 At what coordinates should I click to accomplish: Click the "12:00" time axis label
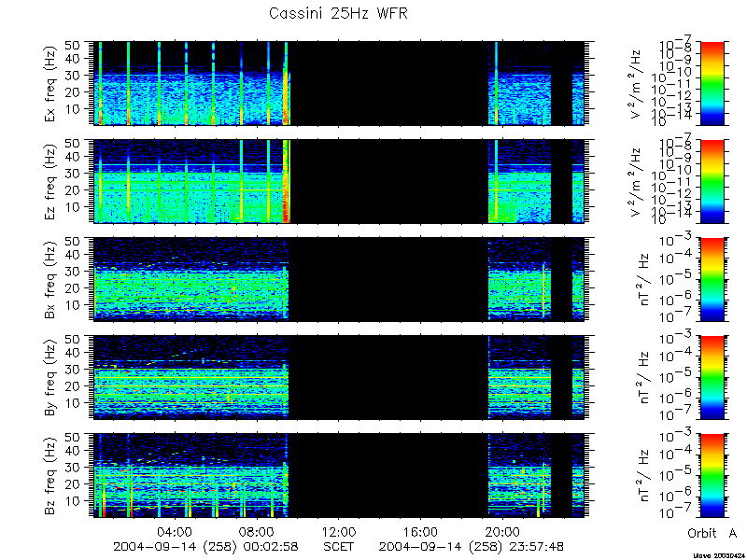339,531
